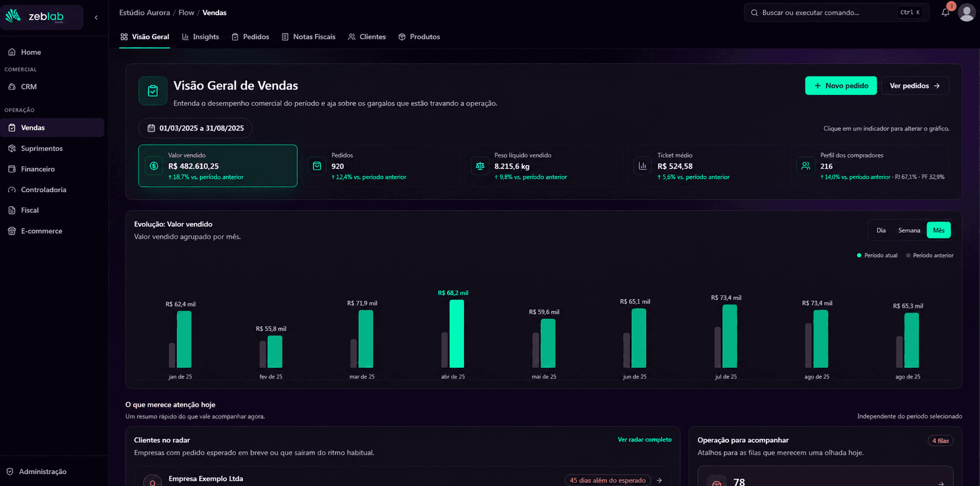Click the search or command input field
This screenshot has width=980, height=486.
pos(836,13)
